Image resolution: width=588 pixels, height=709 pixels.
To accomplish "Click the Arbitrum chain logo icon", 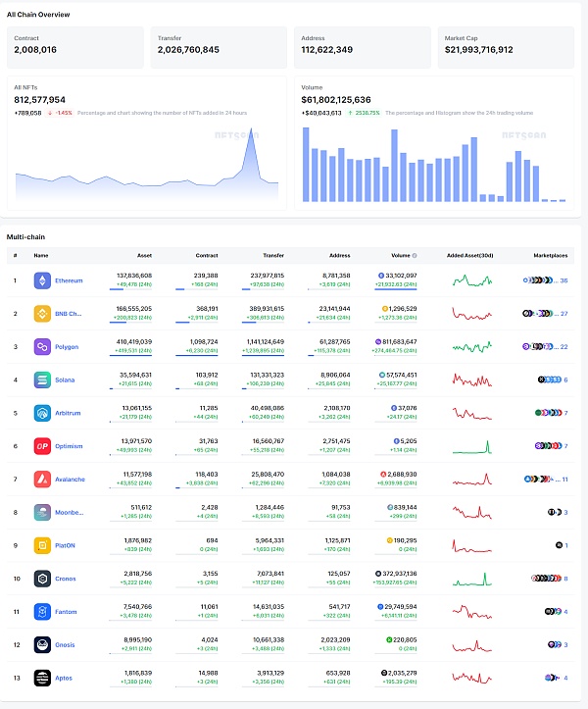I will click(42, 413).
